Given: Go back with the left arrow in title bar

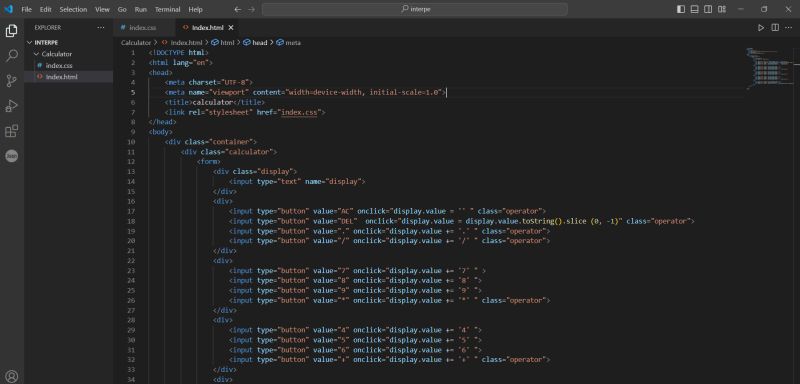Looking at the screenshot, I should click(x=238, y=9).
